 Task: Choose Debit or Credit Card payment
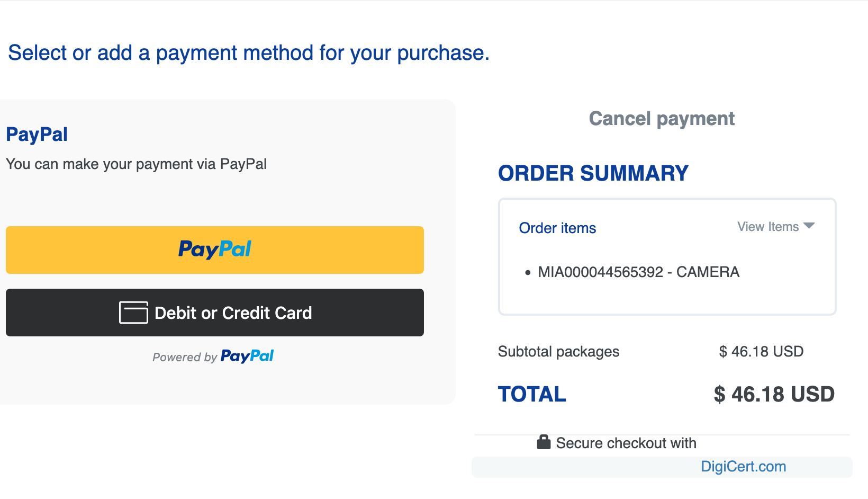[214, 313]
